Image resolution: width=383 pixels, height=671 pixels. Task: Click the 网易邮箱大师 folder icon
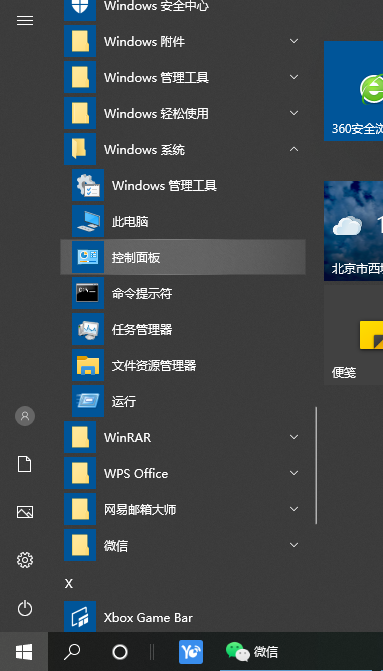pyautogui.click(x=80, y=509)
